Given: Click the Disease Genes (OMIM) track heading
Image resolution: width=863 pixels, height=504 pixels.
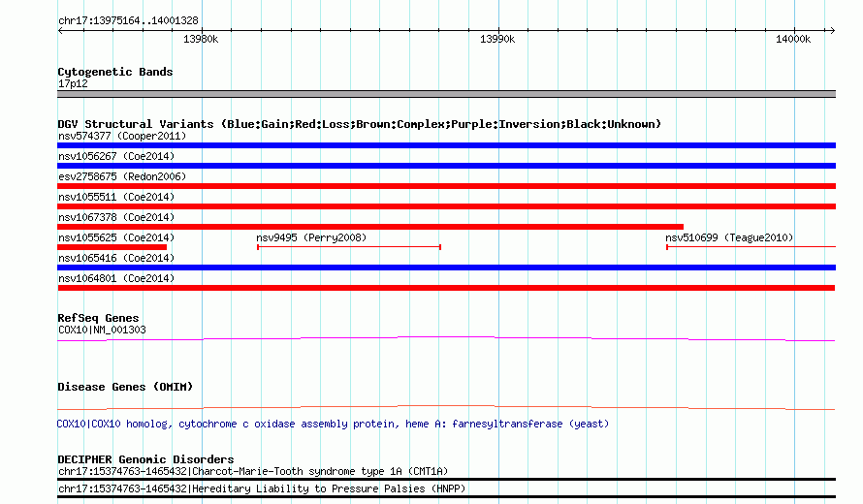Looking at the screenshot, I should tap(125, 387).
